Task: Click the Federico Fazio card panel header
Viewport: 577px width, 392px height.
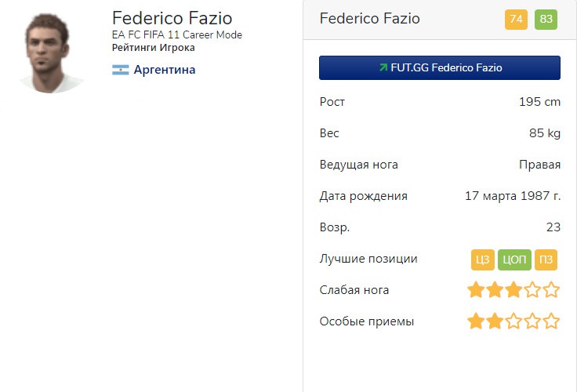Action: coord(370,19)
